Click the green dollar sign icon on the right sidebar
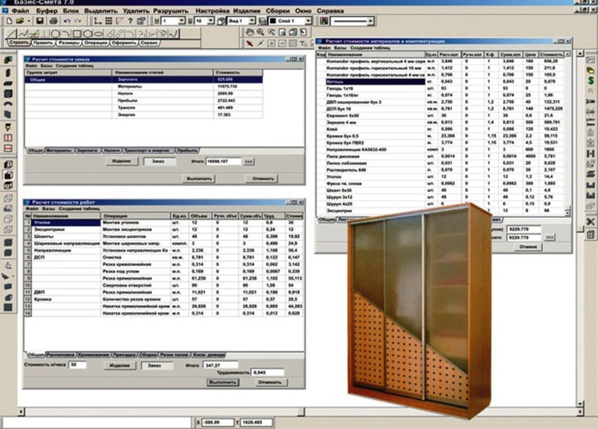The height and width of the screenshot is (429, 598). click(x=591, y=80)
